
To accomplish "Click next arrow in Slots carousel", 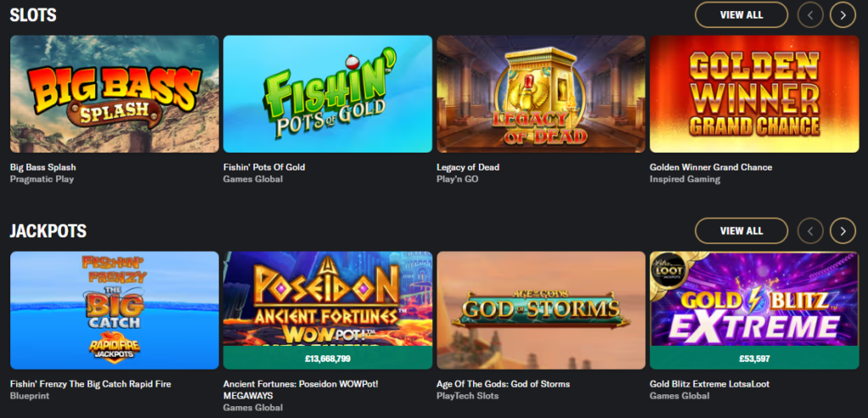I will [x=843, y=15].
